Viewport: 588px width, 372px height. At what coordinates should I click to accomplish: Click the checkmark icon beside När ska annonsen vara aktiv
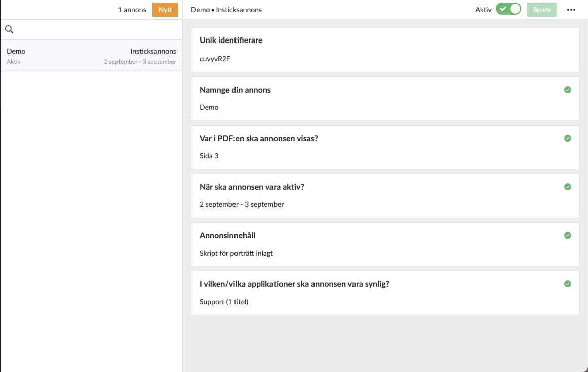(567, 187)
